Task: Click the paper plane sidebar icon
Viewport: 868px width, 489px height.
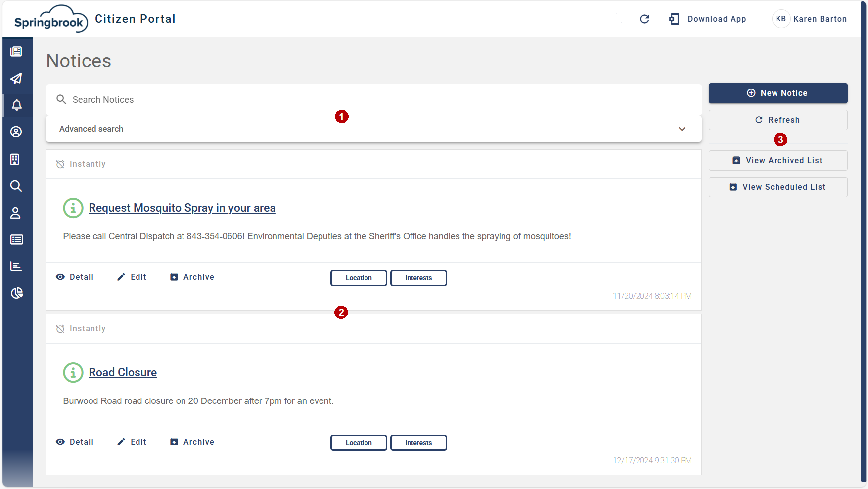Action: coord(16,79)
